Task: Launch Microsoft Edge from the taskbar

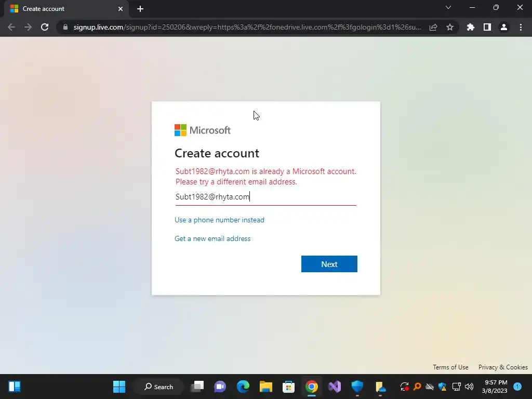Action: click(x=243, y=387)
